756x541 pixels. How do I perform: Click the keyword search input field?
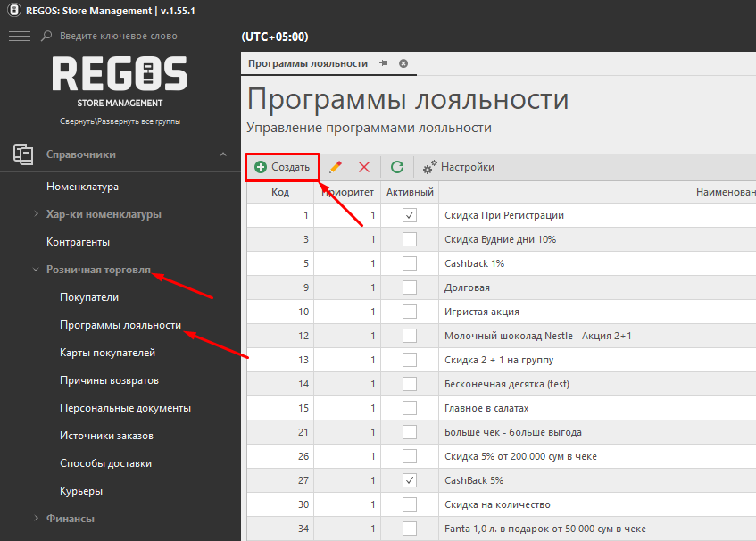(x=134, y=36)
